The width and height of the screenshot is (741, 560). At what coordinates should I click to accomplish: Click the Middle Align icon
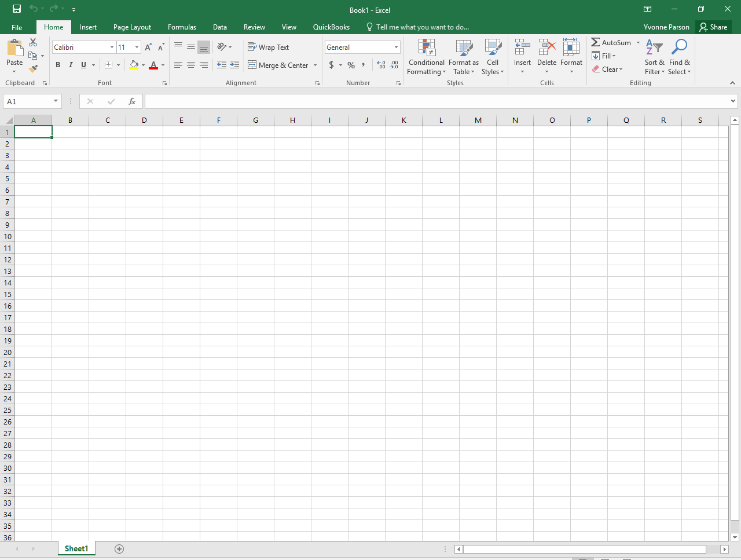click(191, 47)
